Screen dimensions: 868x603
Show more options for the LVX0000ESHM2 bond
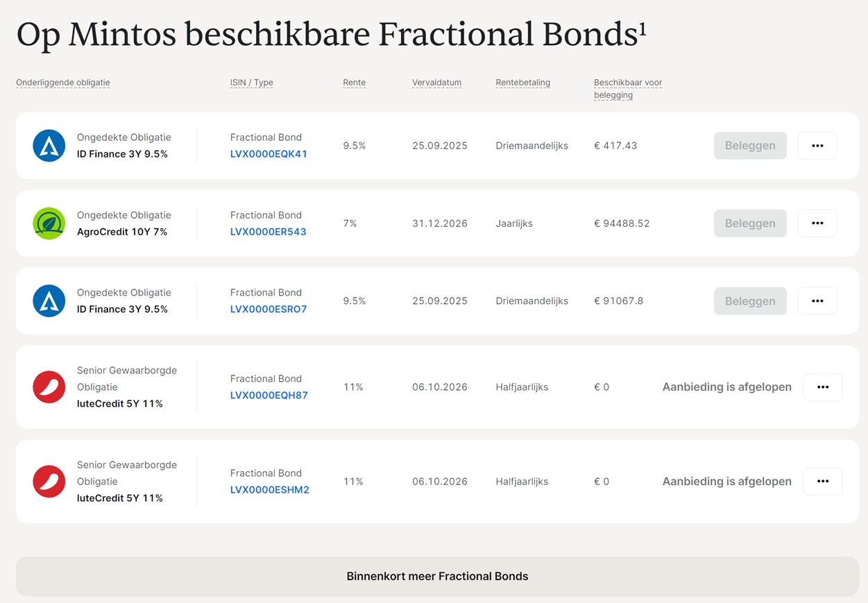pyautogui.click(x=823, y=482)
